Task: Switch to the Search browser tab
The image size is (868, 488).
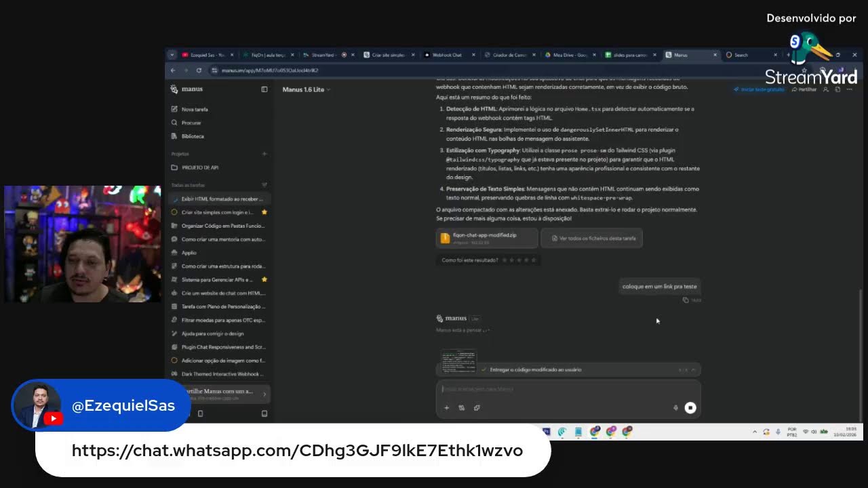Action: coord(751,55)
